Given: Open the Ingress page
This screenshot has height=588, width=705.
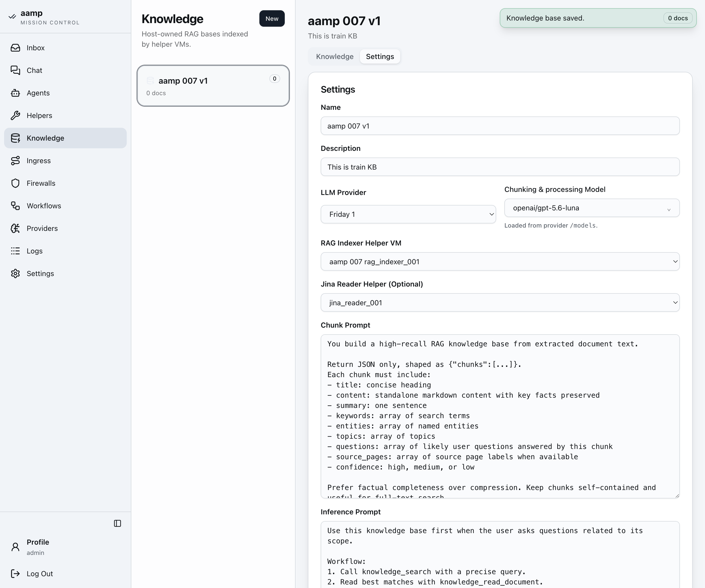Looking at the screenshot, I should tap(65, 160).
